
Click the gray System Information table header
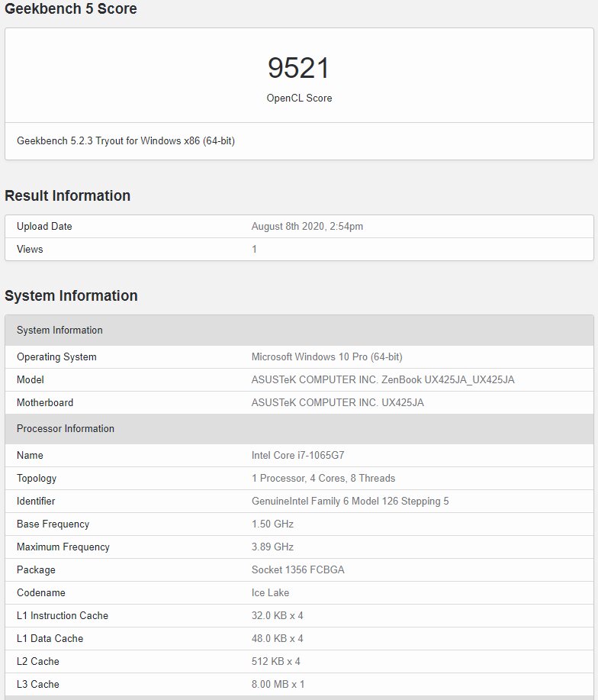(x=299, y=331)
